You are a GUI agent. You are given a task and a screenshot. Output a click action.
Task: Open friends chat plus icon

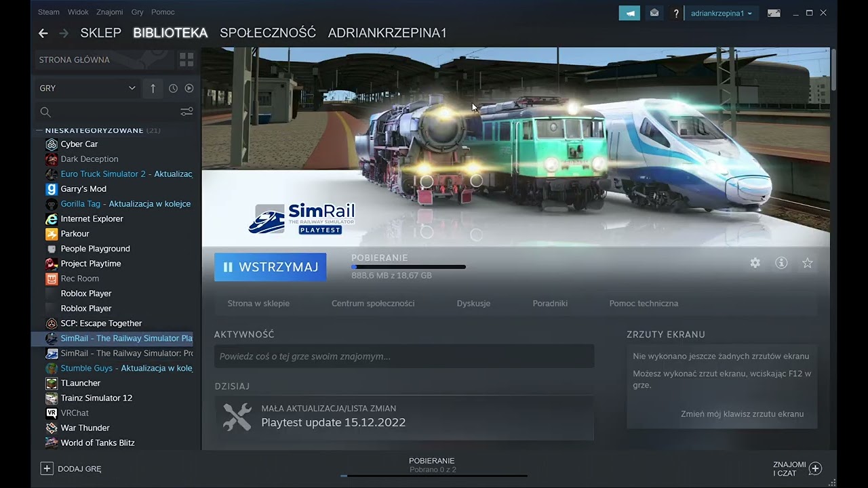[815, 468]
